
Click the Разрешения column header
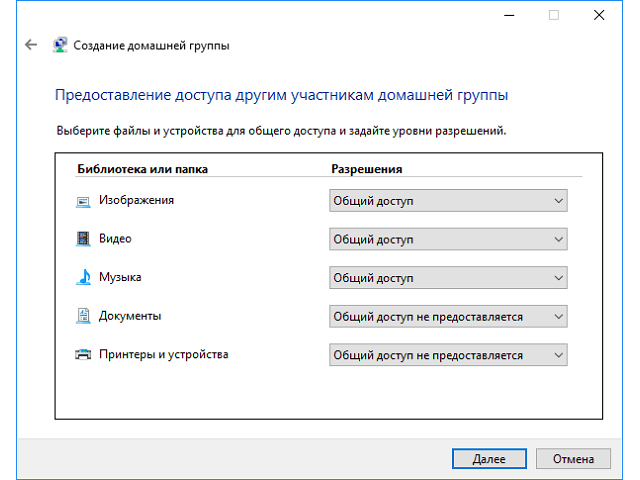(x=367, y=169)
